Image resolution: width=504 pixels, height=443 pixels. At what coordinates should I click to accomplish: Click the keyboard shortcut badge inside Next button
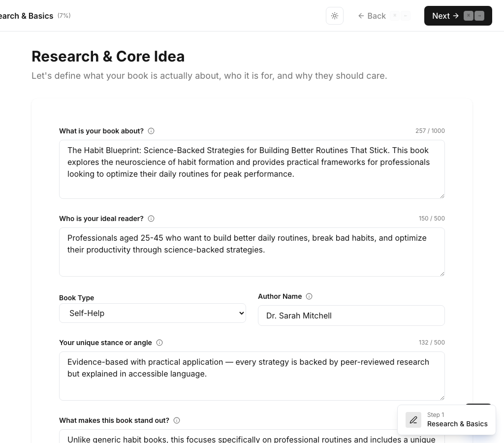(474, 16)
